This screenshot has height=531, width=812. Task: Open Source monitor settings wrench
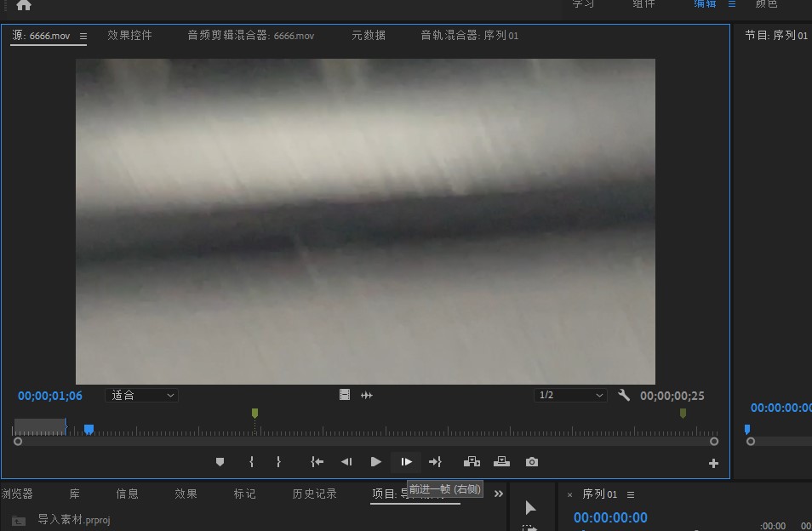[624, 396]
